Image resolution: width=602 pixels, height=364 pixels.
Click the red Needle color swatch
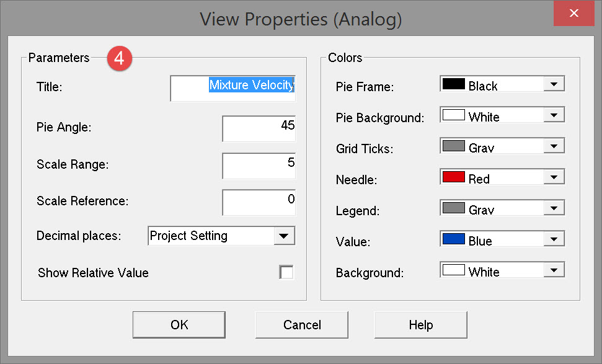pos(453,178)
